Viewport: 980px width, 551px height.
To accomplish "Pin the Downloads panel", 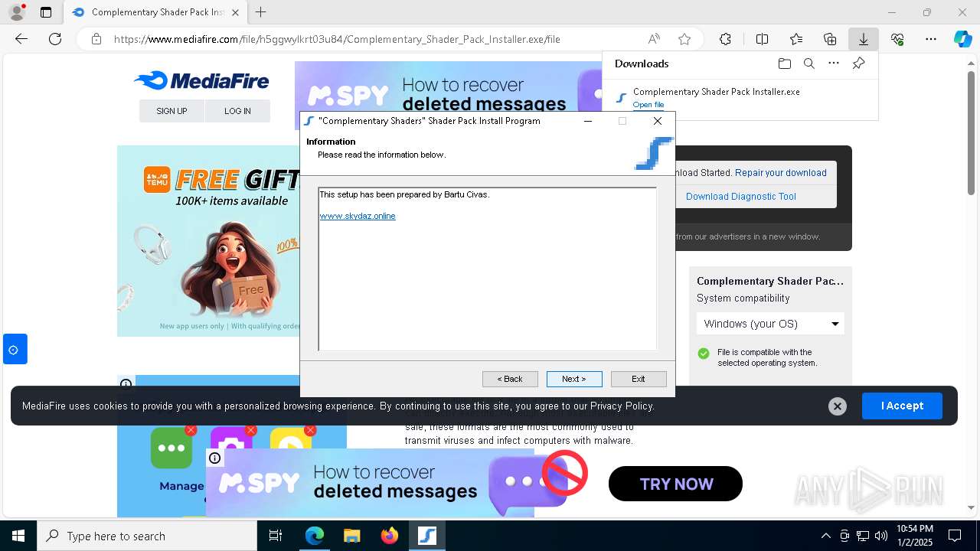I will 859,64.
